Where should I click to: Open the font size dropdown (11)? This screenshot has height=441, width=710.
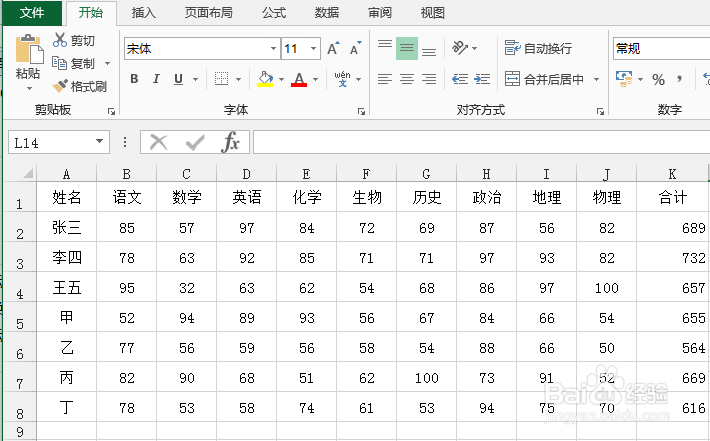(313, 48)
